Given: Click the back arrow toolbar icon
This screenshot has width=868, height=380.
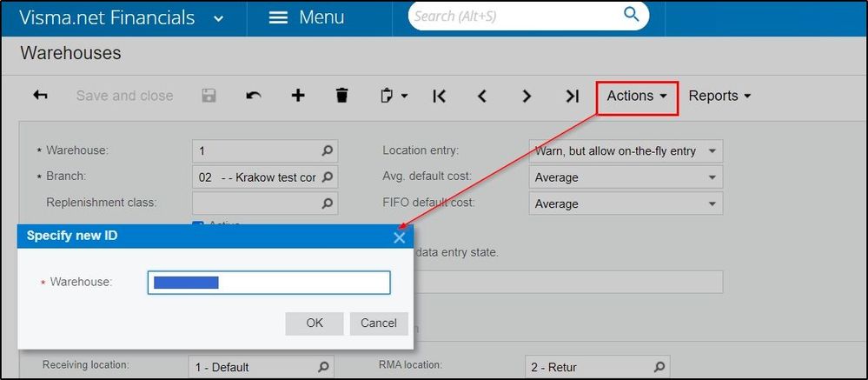Looking at the screenshot, I should click(40, 96).
